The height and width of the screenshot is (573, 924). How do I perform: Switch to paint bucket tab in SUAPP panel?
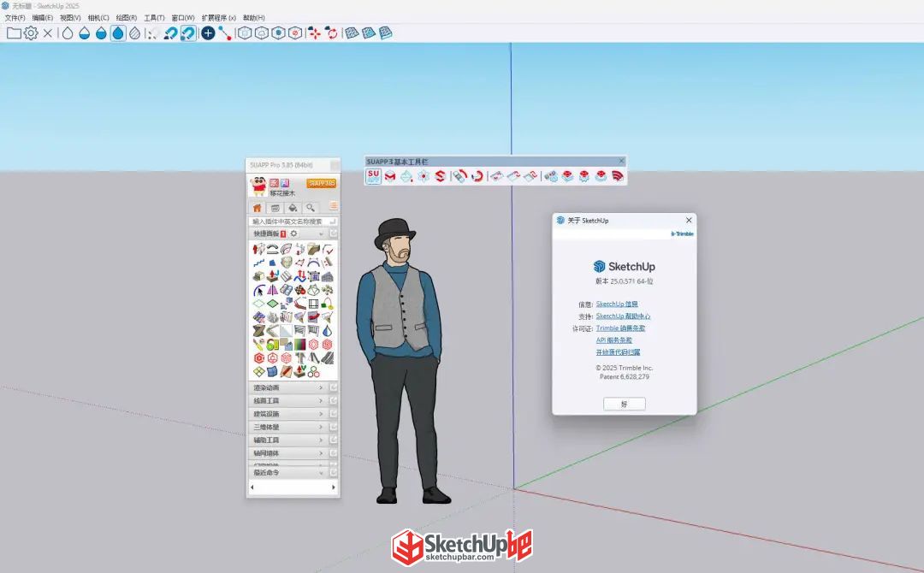click(x=293, y=208)
